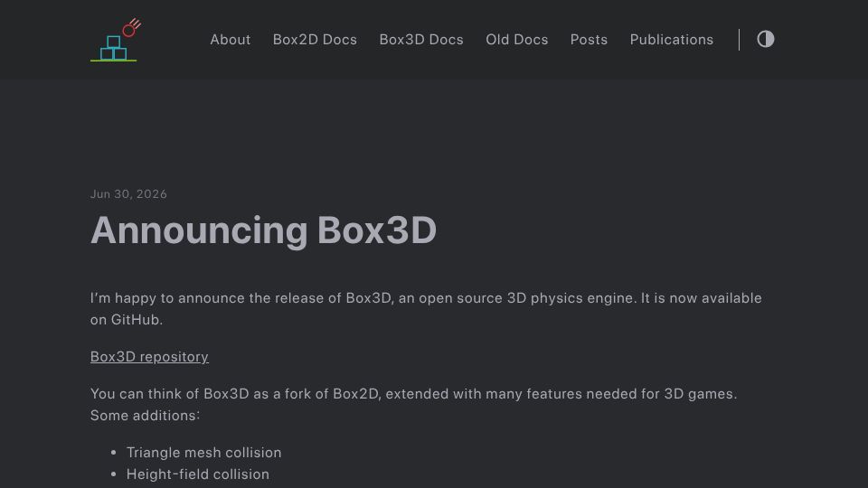Click the Box2D stacked boxes logo
The image size is (868, 488).
116,40
